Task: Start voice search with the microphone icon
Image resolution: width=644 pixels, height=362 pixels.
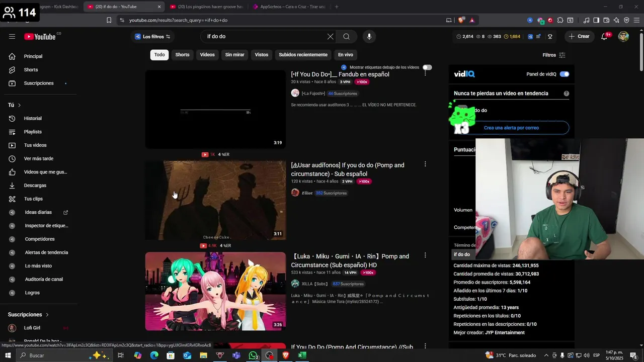Action: 369,36
